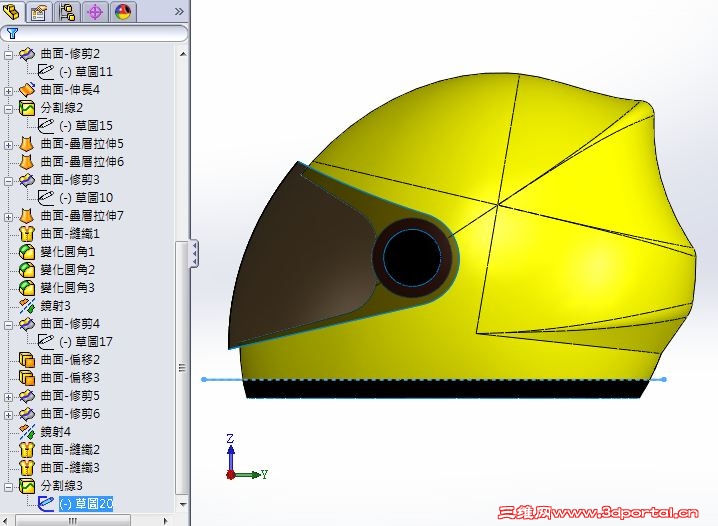Select the 曲面-疊層拉伸5 loft icon
The width and height of the screenshot is (718, 526).
tap(27, 144)
